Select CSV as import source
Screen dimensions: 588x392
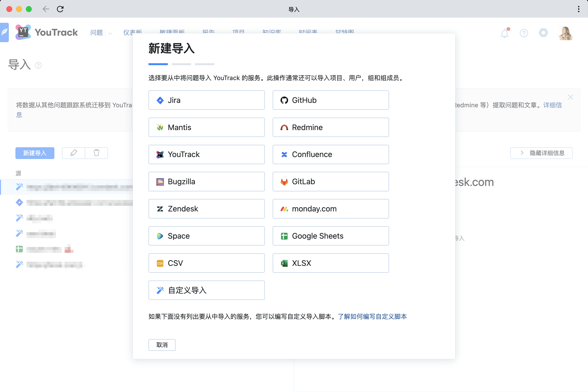coord(206,263)
